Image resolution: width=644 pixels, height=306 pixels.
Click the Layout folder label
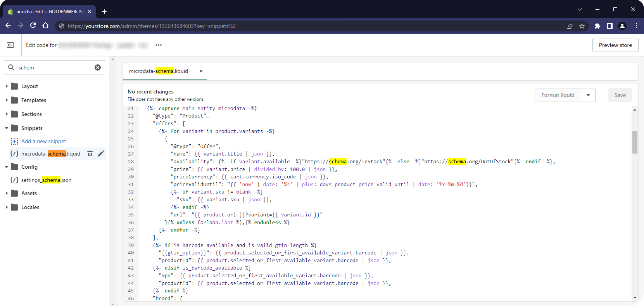pos(29,86)
